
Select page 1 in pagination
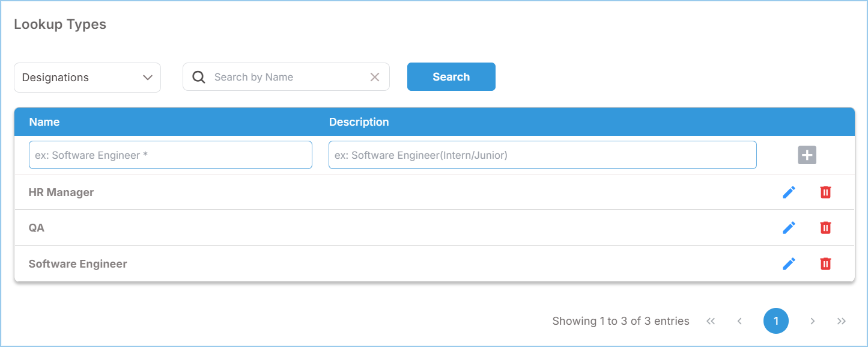775,321
